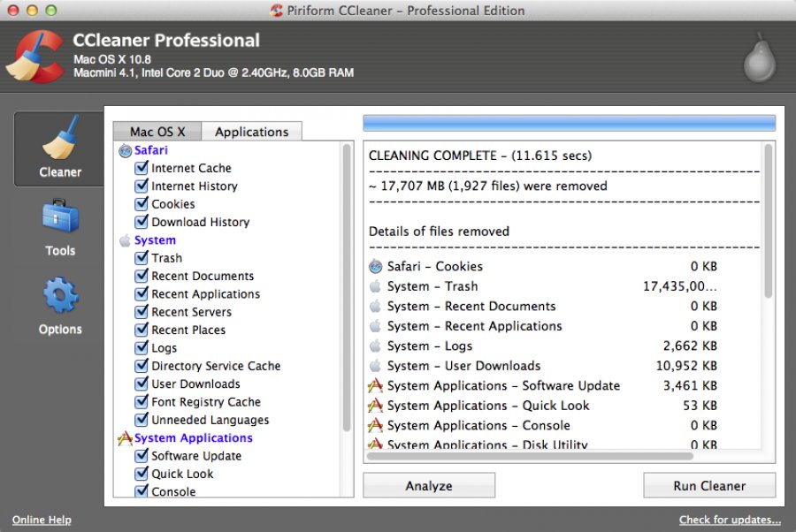Click the CCleaner logo in header

tap(35, 57)
